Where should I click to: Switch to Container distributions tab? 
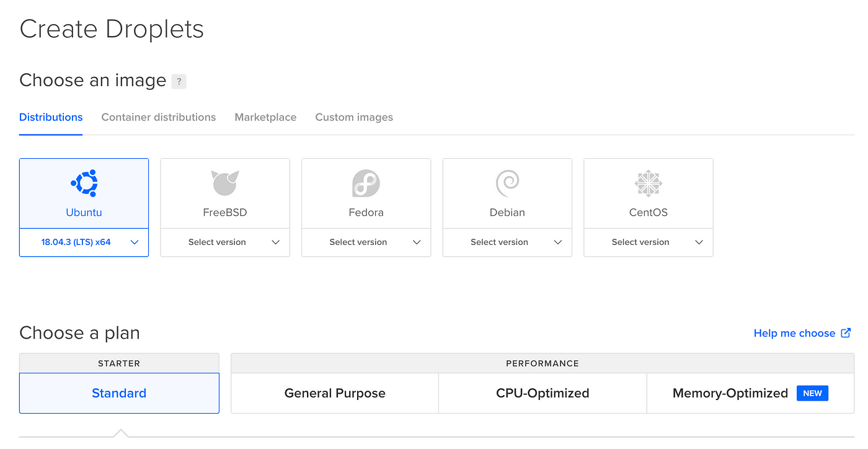pyautogui.click(x=159, y=117)
